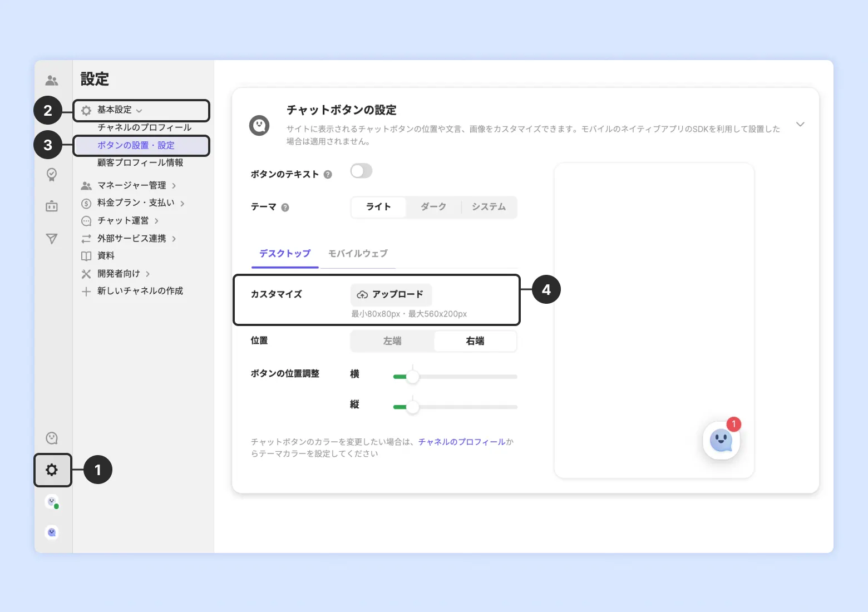The width and height of the screenshot is (868, 612).
Task: Toggle the ボタンのテキスト switch
Action: [x=361, y=171]
